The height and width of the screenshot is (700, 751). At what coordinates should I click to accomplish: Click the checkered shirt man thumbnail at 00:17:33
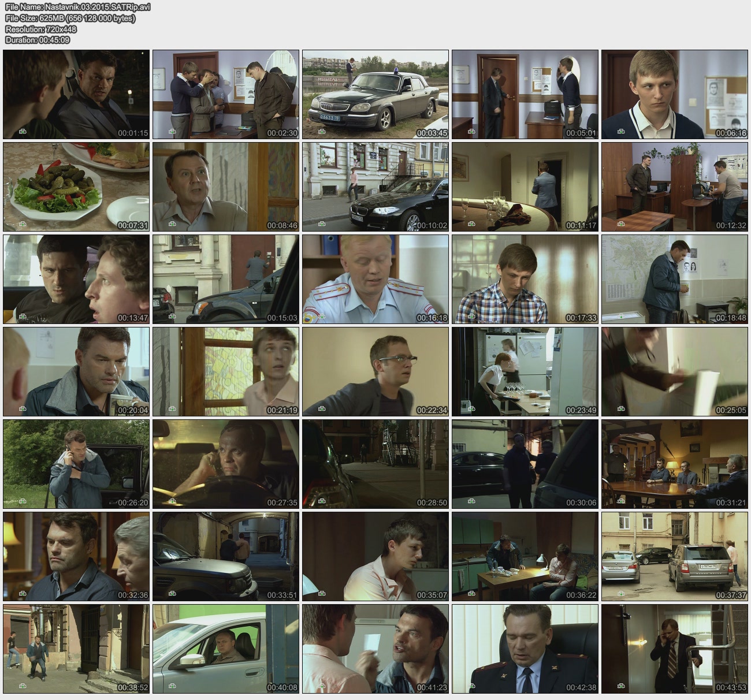pyautogui.click(x=525, y=279)
